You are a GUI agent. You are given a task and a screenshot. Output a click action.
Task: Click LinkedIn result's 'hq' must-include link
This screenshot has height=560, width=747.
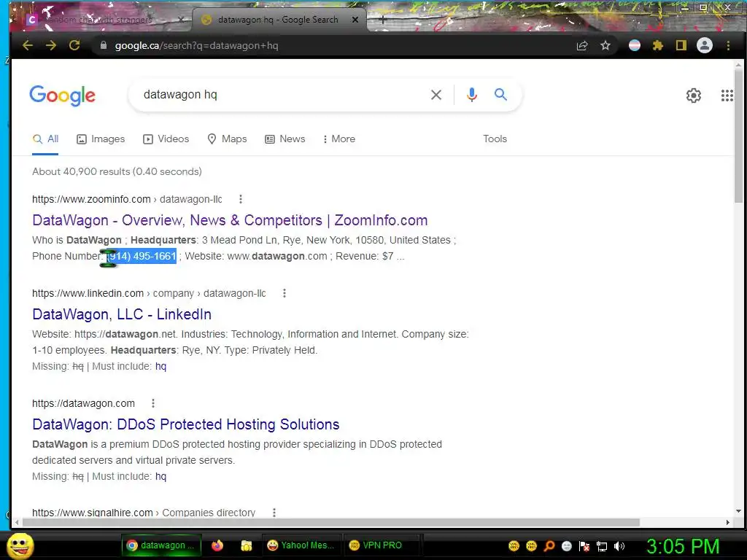tap(161, 366)
